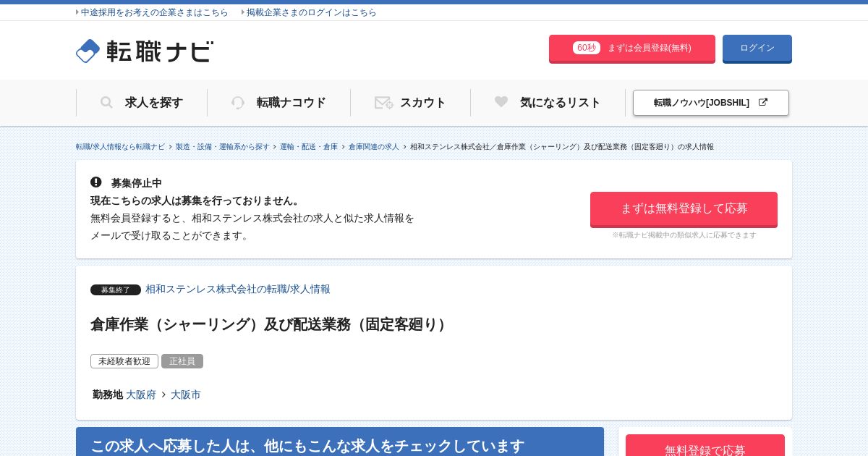
Task: Open the 転職ナコウド menu item
Action: (x=279, y=103)
